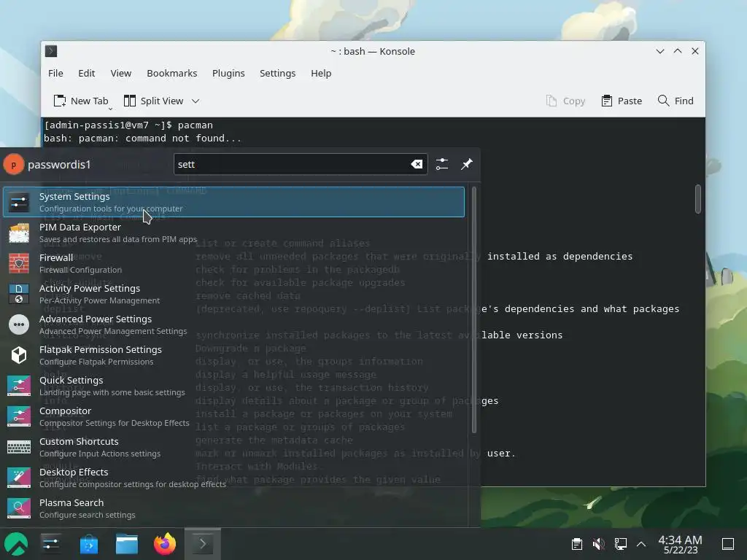Select the Custom Shortcuts result text
This screenshot has height=560, width=747.
tap(79, 441)
